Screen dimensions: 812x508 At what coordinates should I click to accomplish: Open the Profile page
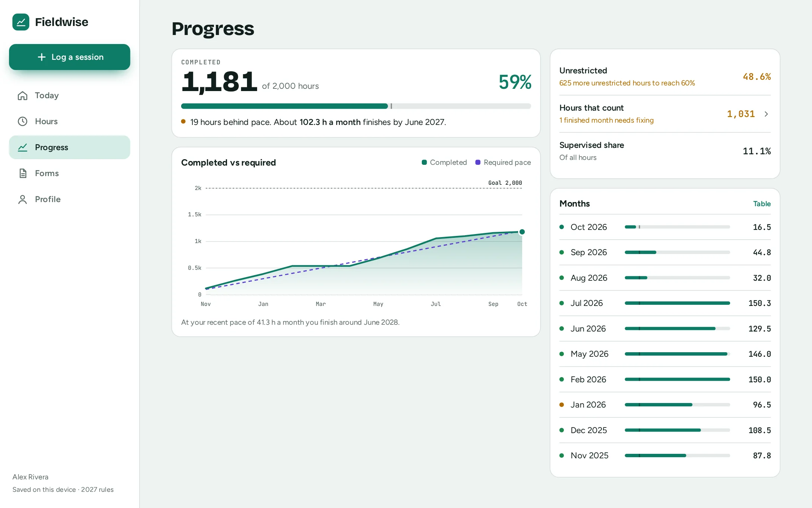[70, 199]
